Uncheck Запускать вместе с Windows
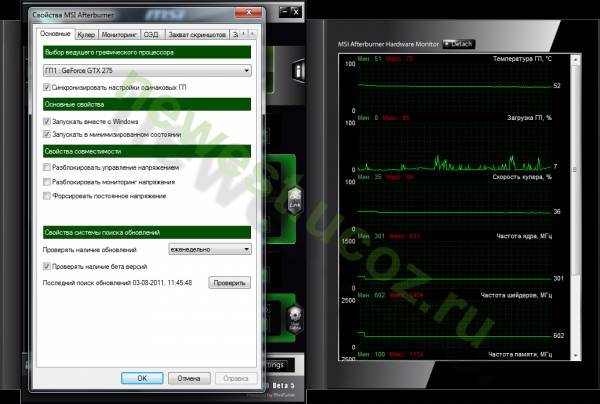Image resolution: width=600 pixels, height=404 pixels. tap(47, 122)
